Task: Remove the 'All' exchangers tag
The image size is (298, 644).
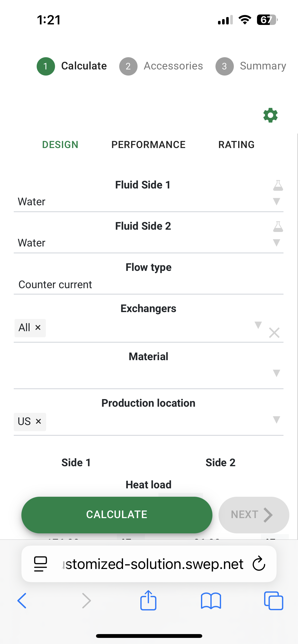Action: (x=38, y=328)
